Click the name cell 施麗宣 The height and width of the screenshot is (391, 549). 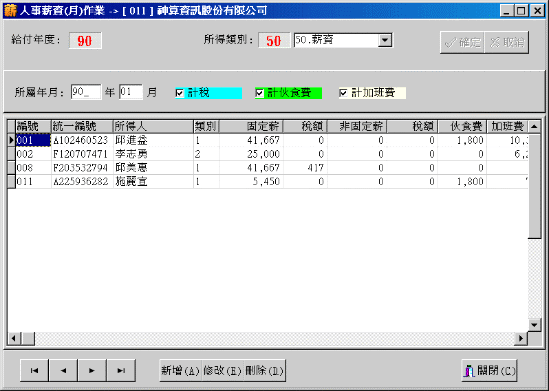(x=153, y=182)
